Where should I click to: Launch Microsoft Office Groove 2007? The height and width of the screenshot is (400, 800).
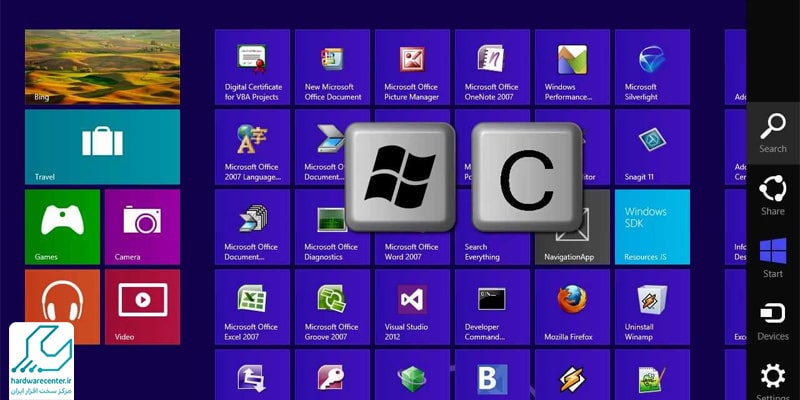pyautogui.click(x=332, y=307)
